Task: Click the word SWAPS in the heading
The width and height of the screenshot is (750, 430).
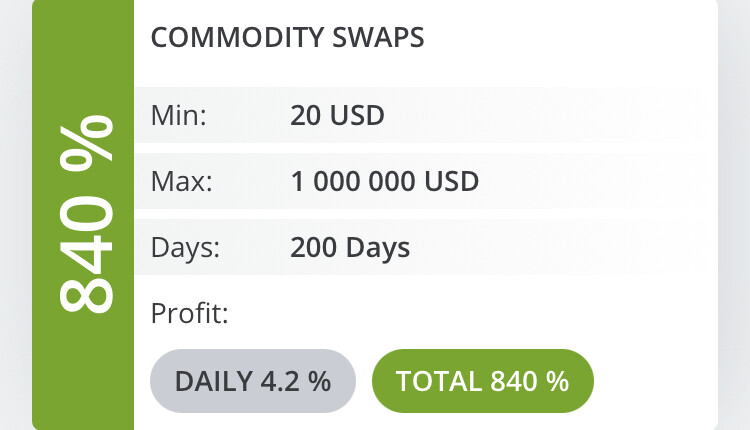Action: (x=378, y=37)
